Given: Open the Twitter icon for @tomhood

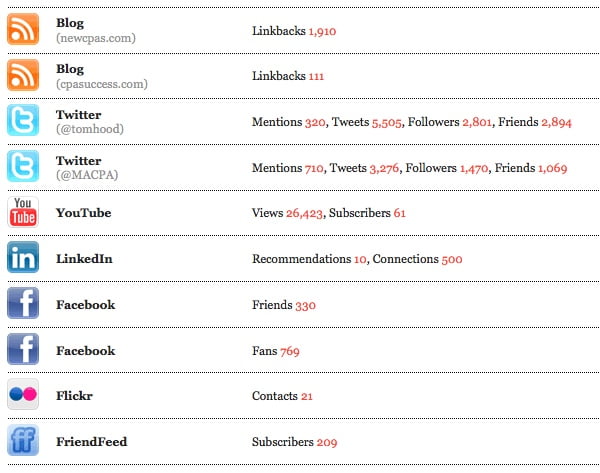Looking at the screenshot, I should pyautogui.click(x=23, y=121).
